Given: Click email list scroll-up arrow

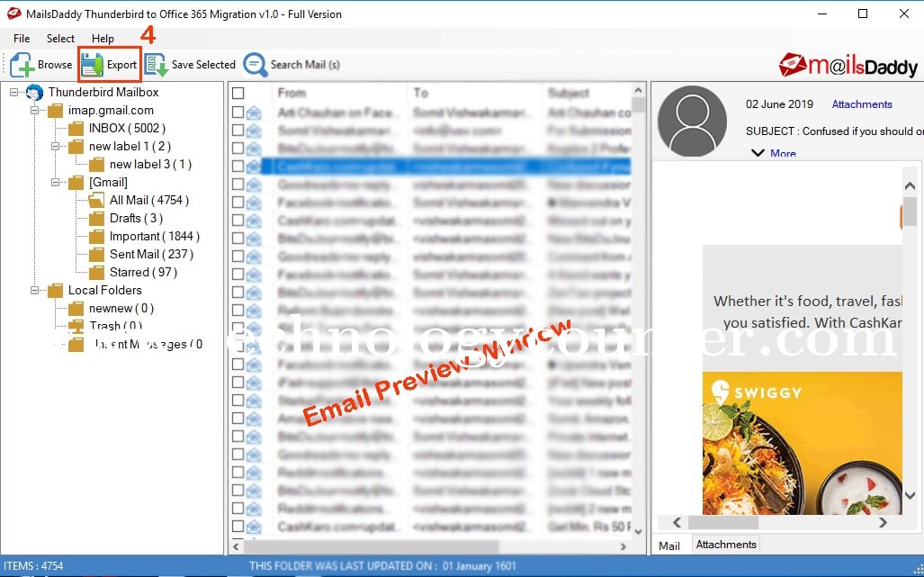Looking at the screenshot, I should point(638,91).
